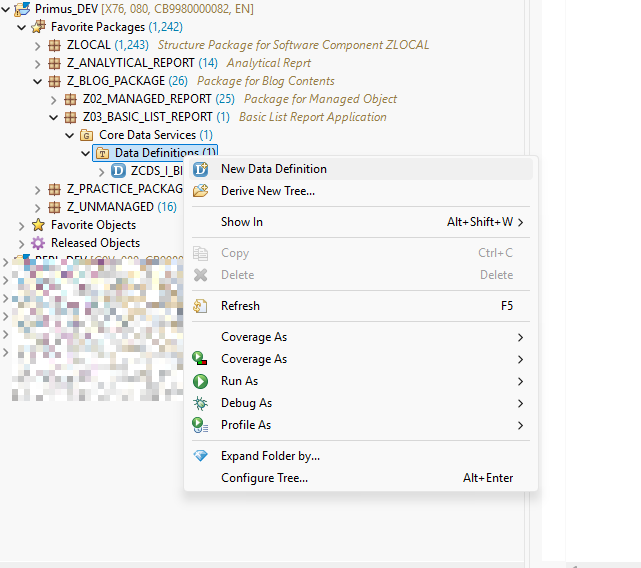
Task: Click the Z_PRACTICE_PACKAGE package icon
Action: point(54,189)
